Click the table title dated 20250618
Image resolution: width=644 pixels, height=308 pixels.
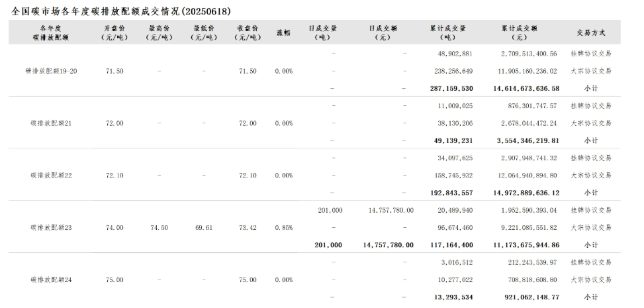pyautogui.click(x=122, y=11)
